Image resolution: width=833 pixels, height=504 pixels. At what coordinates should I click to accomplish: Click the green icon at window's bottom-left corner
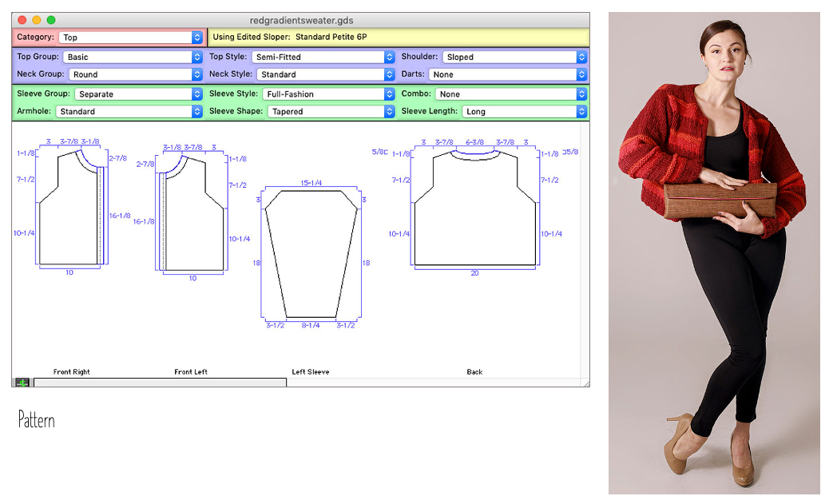point(22,383)
